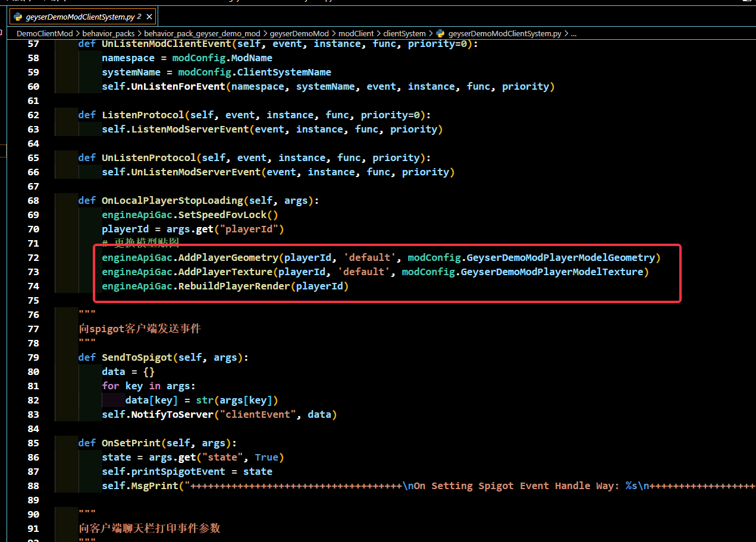Click line number 72 in the gutter
The height and width of the screenshot is (542, 756).
click(33, 257)
